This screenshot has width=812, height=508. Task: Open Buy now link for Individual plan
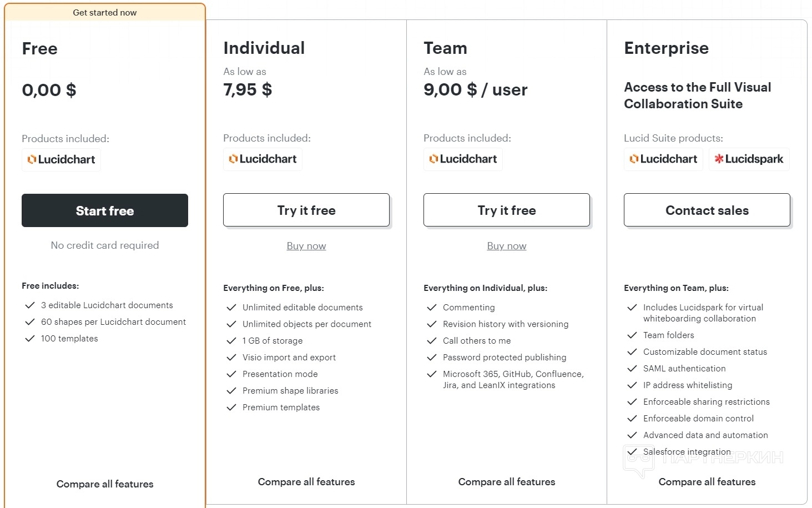[306, 246]
